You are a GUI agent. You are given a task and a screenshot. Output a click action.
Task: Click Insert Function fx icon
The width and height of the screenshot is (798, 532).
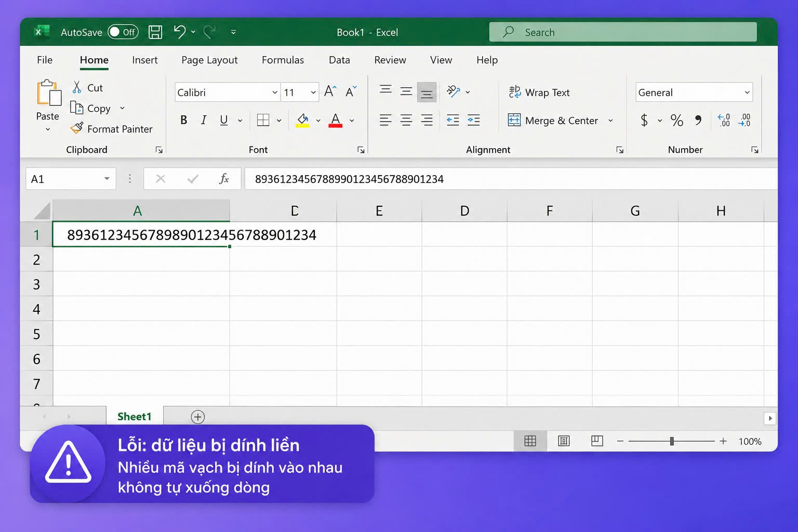(x=224, y=179)
